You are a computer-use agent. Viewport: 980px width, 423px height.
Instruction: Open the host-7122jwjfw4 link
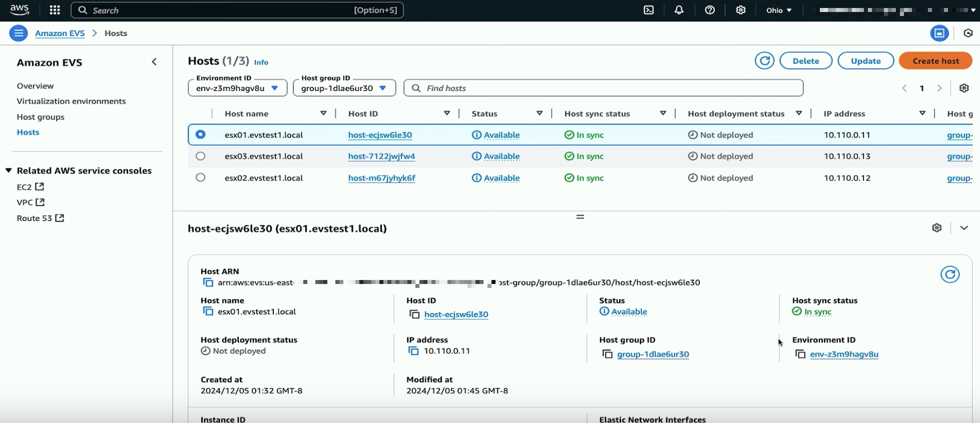[x=381, y=156]
